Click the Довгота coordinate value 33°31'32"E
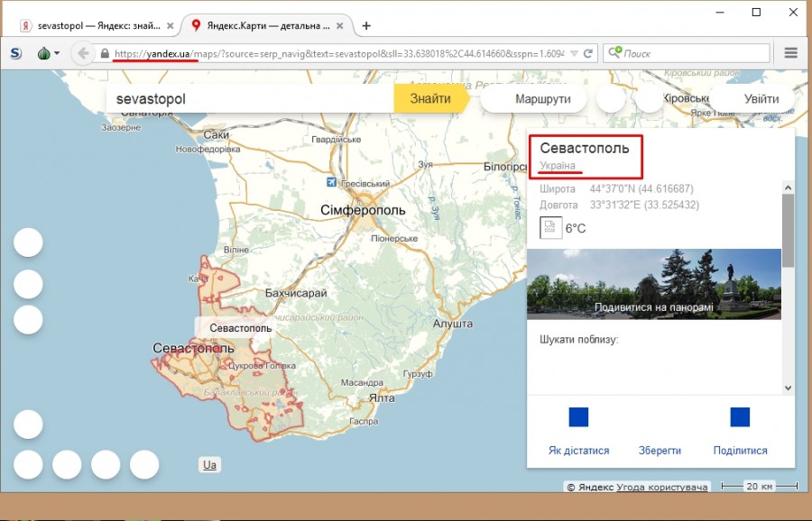 [x=644, y=205]
